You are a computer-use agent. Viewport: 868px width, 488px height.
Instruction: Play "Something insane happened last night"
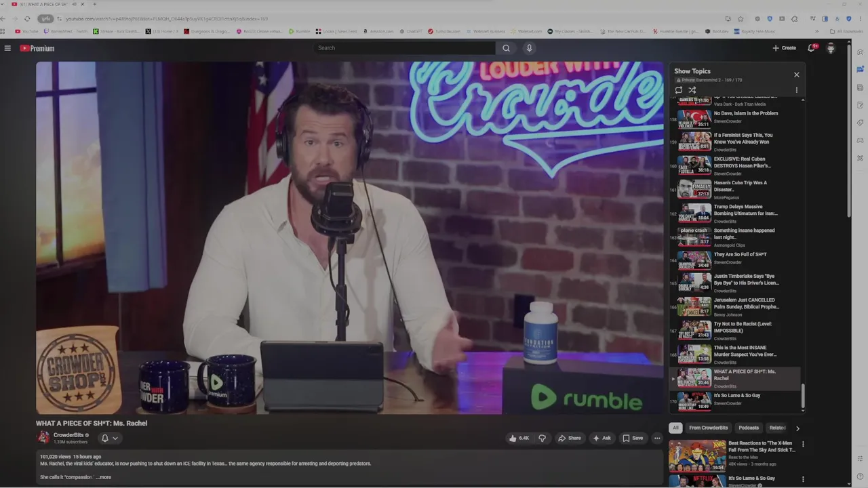point(735,237)
